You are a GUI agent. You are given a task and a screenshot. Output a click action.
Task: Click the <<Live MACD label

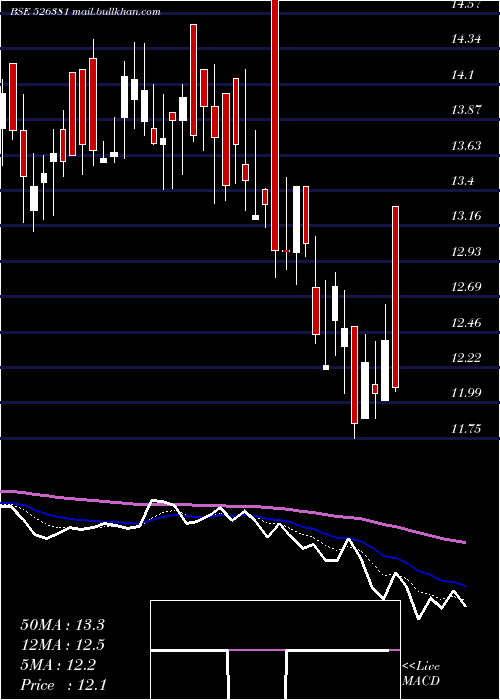(421, 674)
